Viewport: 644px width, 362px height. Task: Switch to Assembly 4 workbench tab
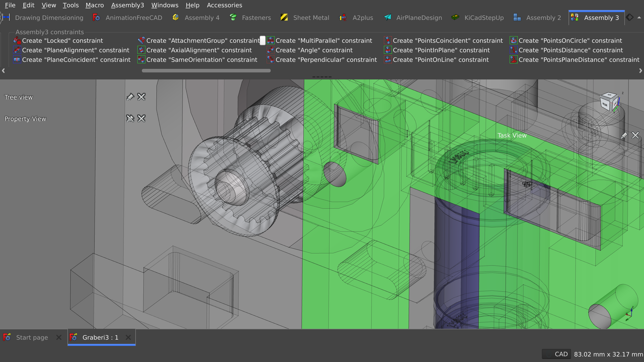tap(196, 18)
